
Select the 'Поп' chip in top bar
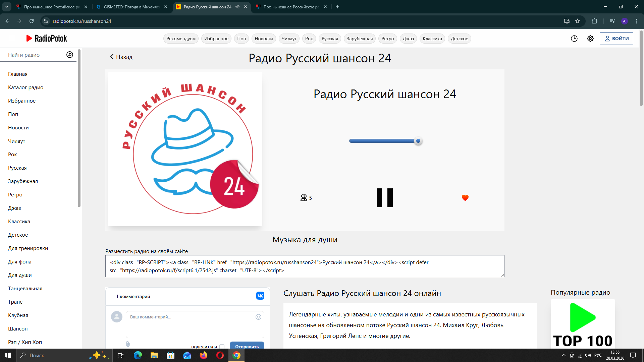tap(241, 39)
